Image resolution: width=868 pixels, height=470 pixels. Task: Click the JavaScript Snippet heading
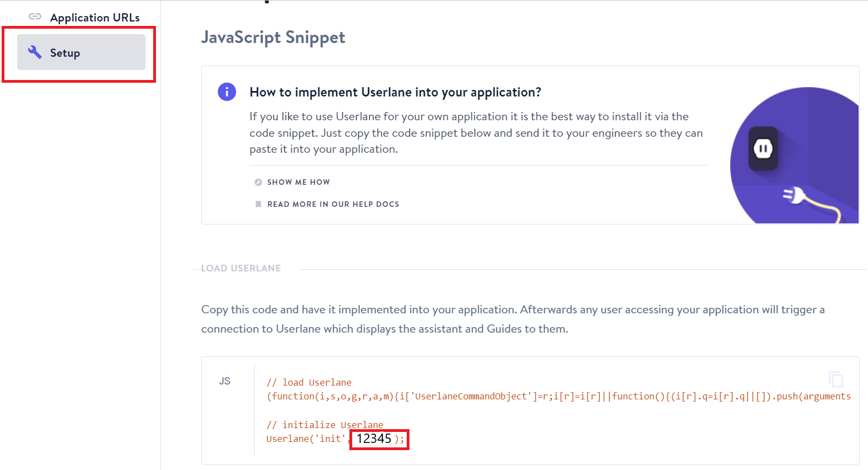273,37
